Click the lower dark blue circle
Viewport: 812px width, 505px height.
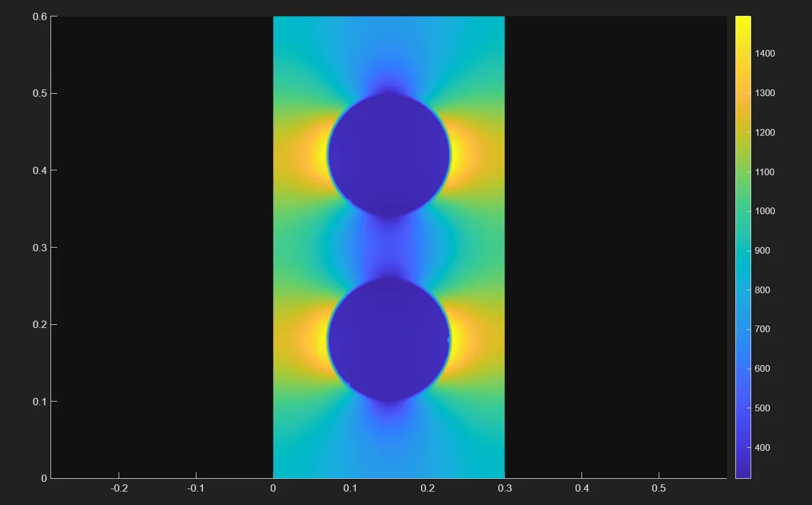pos(389,340)
